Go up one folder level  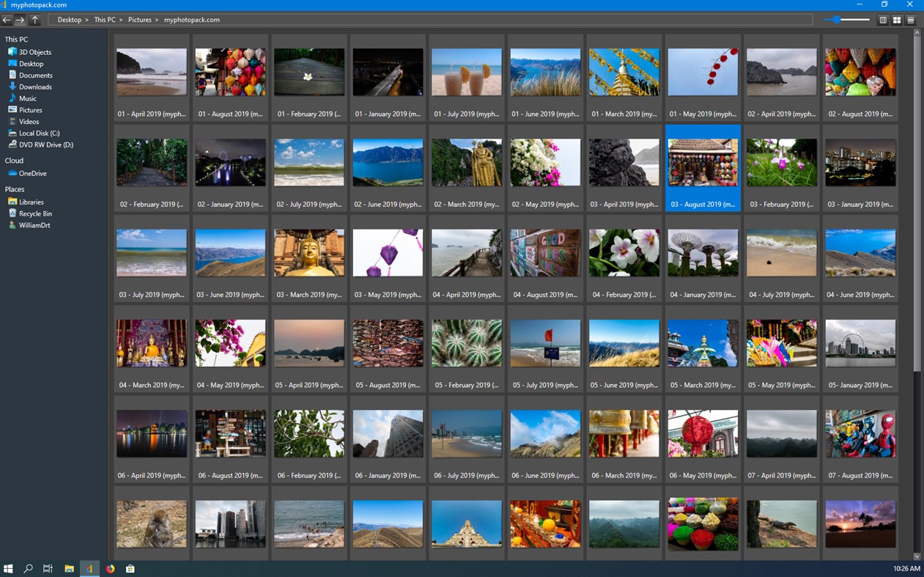[x=34, y=20]
